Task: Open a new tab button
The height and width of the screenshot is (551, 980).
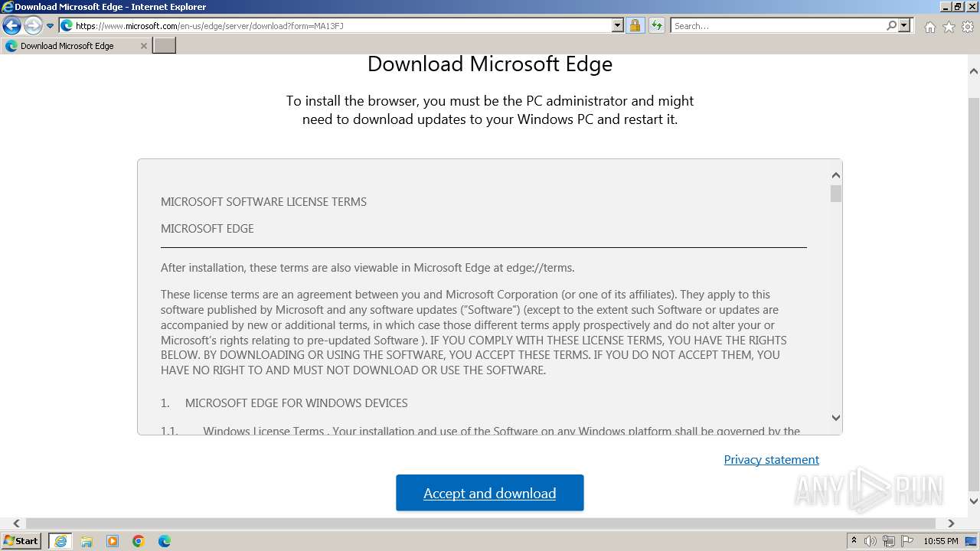Action: 165,45
